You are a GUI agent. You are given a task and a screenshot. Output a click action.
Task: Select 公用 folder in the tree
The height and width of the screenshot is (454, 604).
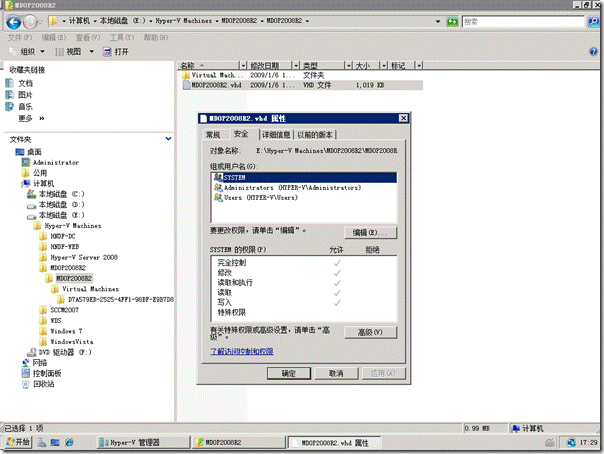[x=40, y=173]
